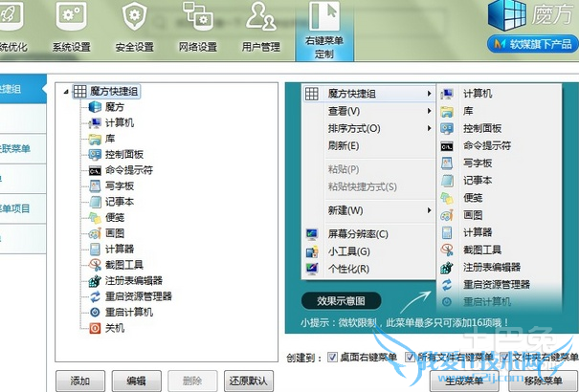
Task: Click 移除菜单 button
Action: pyautogui.click(x=544, y=381)
